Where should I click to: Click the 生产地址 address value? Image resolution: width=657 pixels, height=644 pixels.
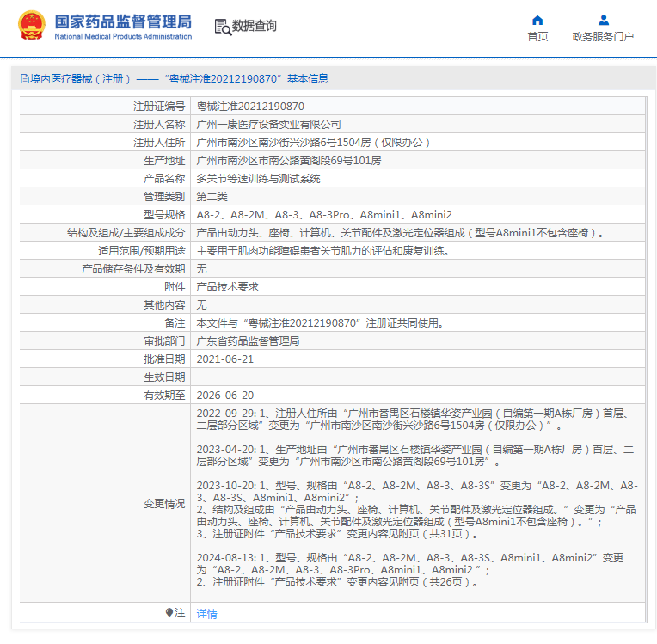point(289,161)
